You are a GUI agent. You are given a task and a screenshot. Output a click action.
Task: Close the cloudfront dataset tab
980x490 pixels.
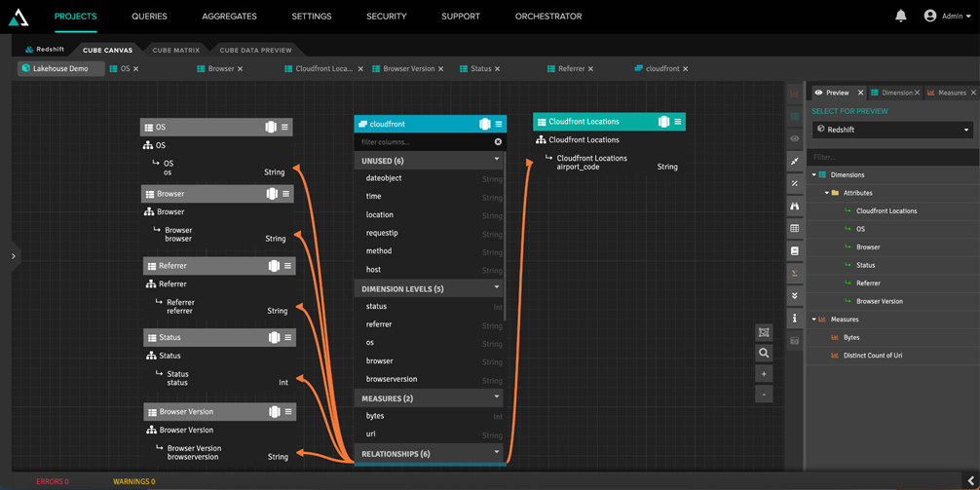pos(686,69)
